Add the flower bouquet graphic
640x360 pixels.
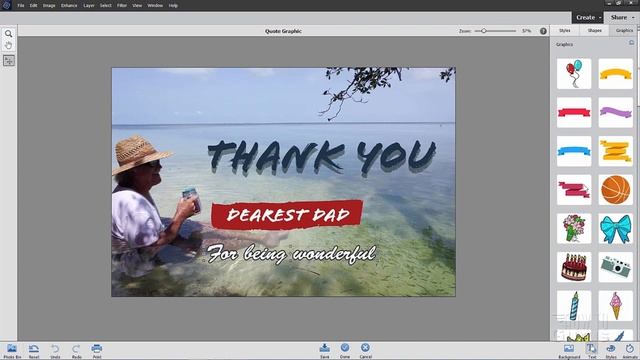point(574,229)
